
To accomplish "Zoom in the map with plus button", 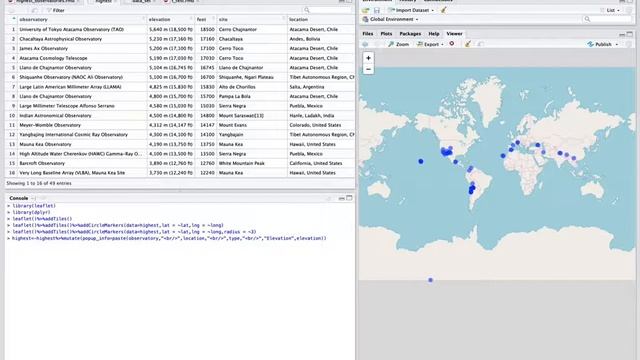I will coord(368,58).
